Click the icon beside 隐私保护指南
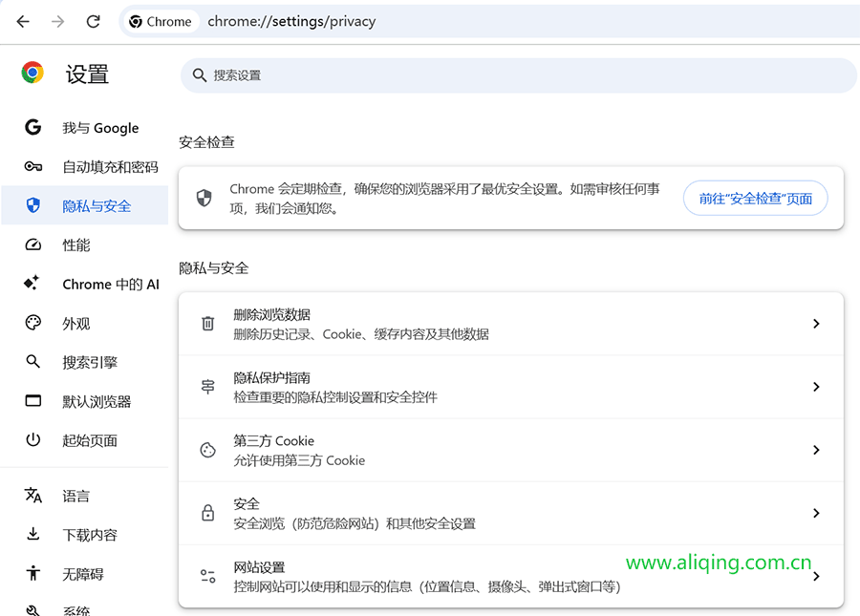 click(x=208, y=387)
